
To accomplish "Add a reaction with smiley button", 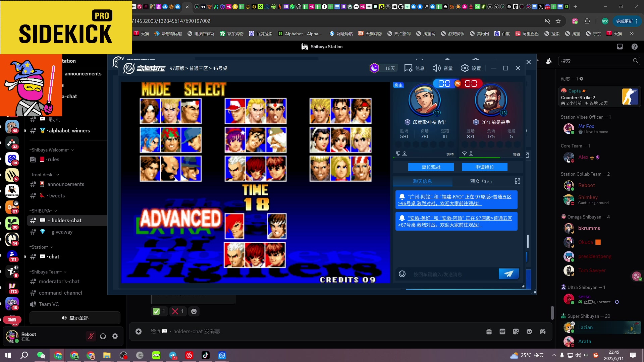I will click(194, 311).
